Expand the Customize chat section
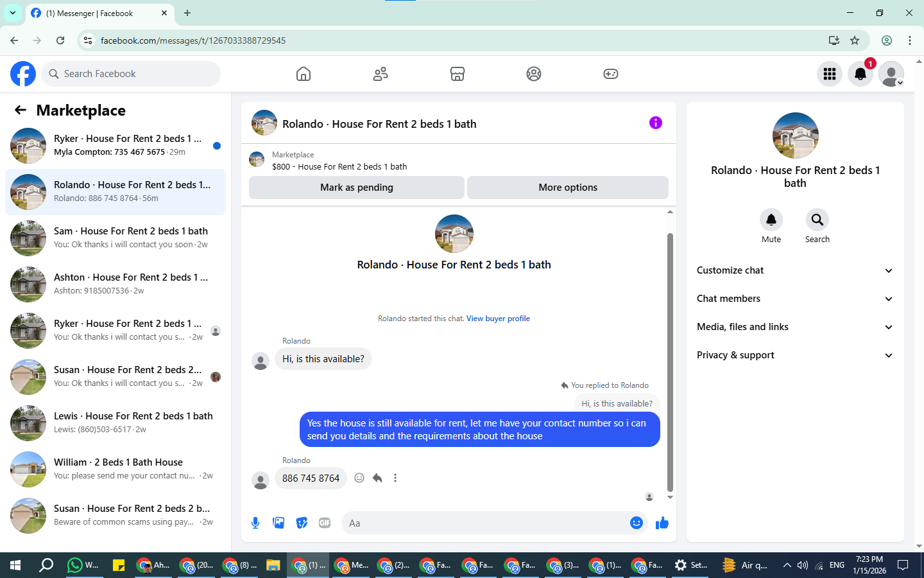Image resolution: width=924 pixels, height=578 pixels. click(x=795, y=270)
